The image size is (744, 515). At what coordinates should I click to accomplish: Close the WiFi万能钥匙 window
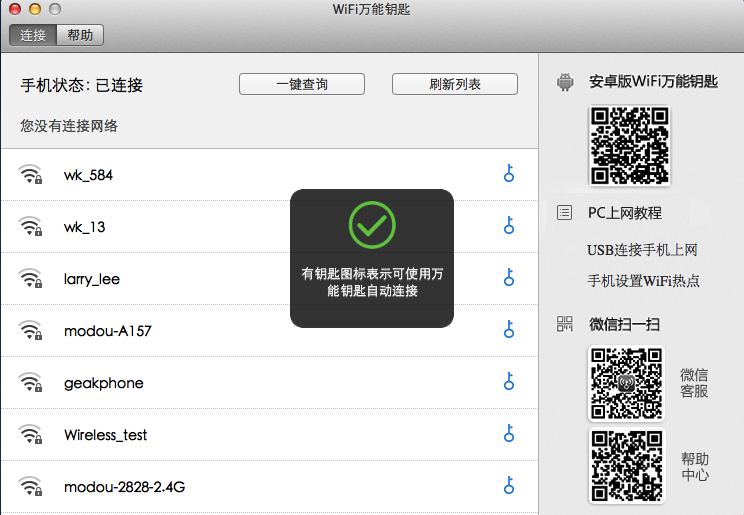(15, 9)
